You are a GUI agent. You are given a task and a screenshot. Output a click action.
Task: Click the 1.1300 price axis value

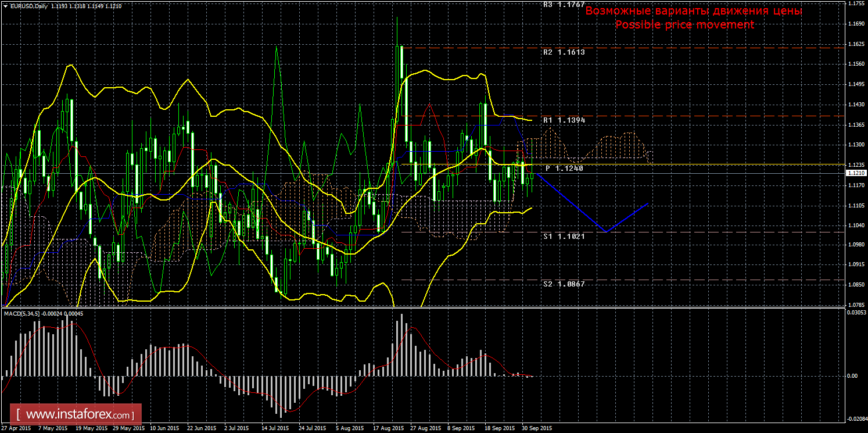click(x=856, y=145)
